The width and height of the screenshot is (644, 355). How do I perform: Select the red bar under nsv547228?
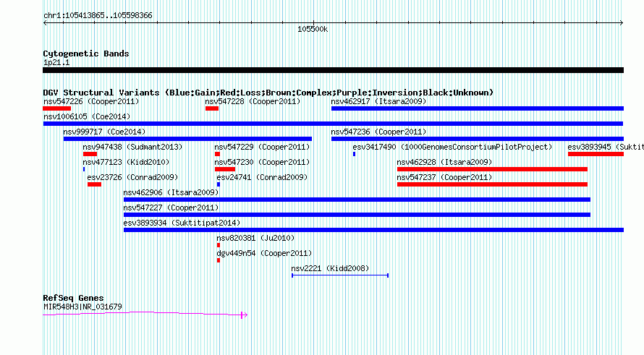pyautogui.click(x=212, y=108)
